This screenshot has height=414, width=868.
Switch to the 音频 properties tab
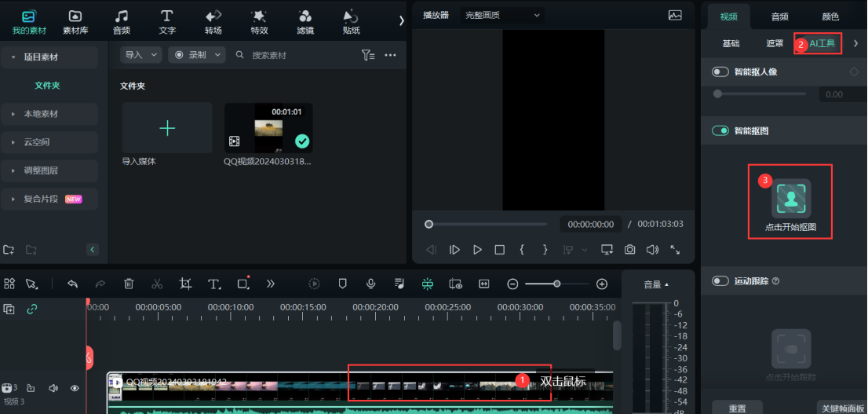[x=779, y=16]
